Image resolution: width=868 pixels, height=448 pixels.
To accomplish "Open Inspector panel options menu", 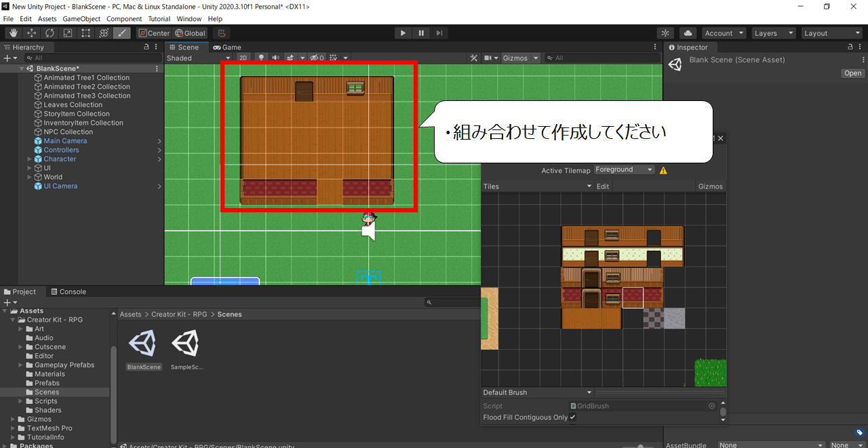I will coord(861,47).
